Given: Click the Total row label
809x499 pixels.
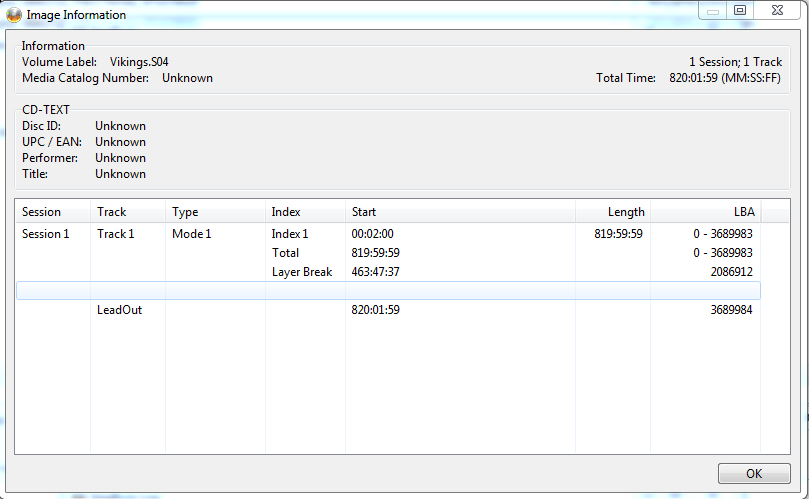Looking at the screenshot, I should pos(285,253).
